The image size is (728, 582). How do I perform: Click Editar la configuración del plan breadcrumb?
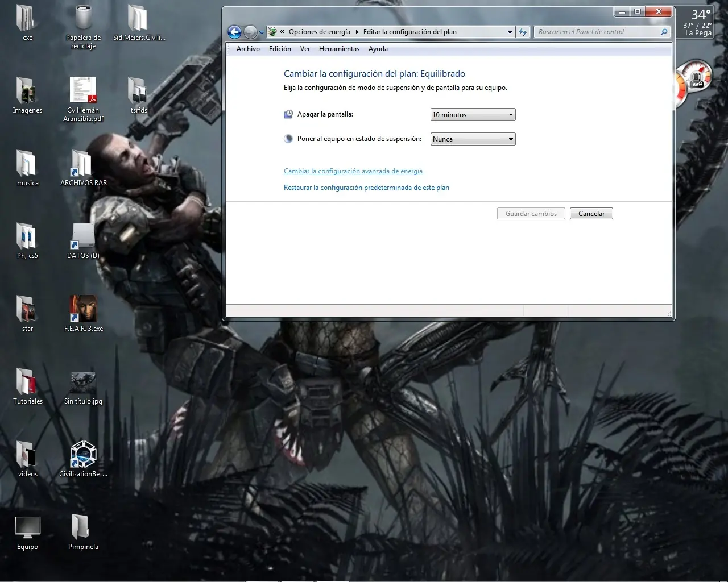[410, 32]
